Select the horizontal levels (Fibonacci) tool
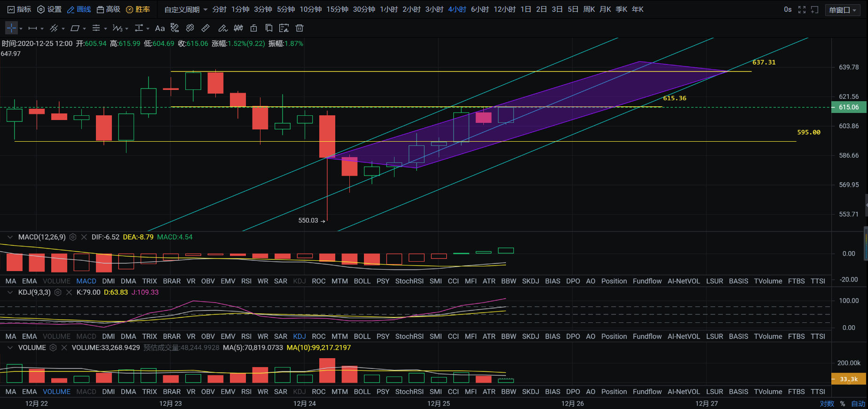 96,28
